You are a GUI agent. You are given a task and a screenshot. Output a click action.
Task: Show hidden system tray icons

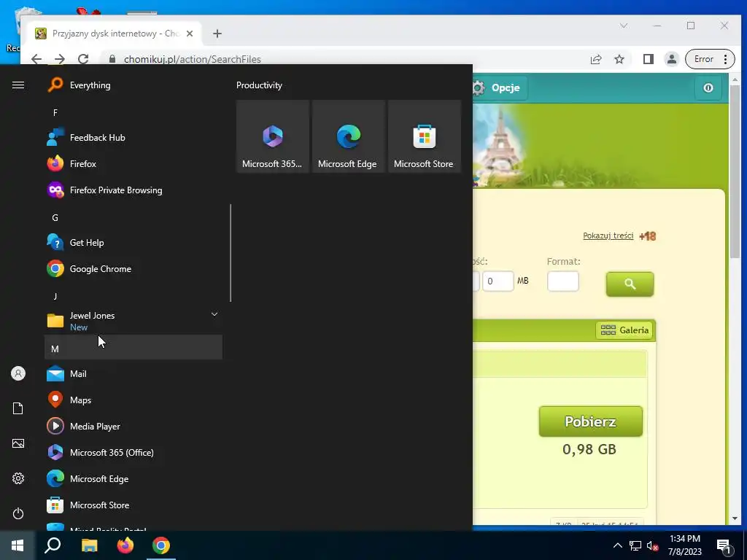click(x=617, y=545)
